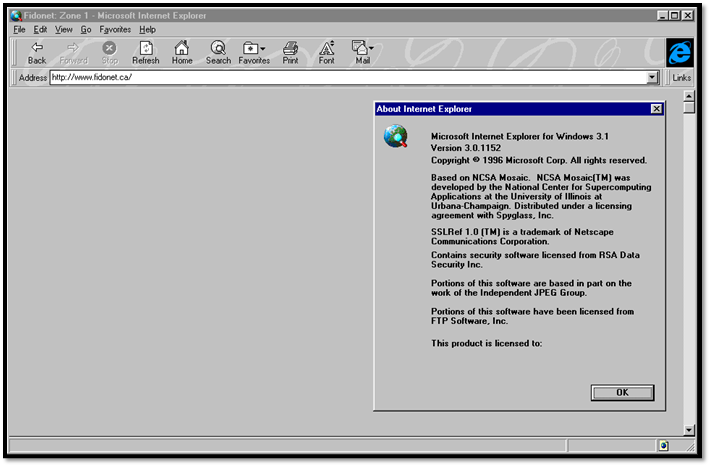
Task: Minimize the Internet Explorer window
Action: tap(662, 15)
